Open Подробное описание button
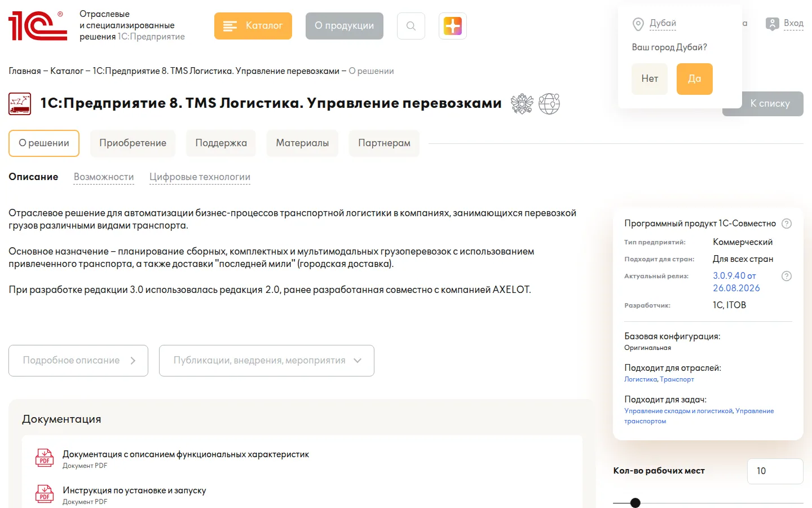The image size is (812, 508). (x=78, y=361)
